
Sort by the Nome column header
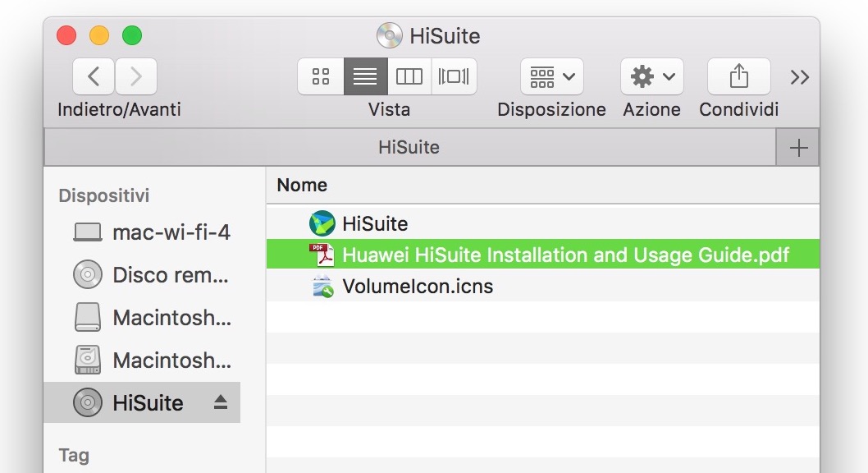coord(302,185)
